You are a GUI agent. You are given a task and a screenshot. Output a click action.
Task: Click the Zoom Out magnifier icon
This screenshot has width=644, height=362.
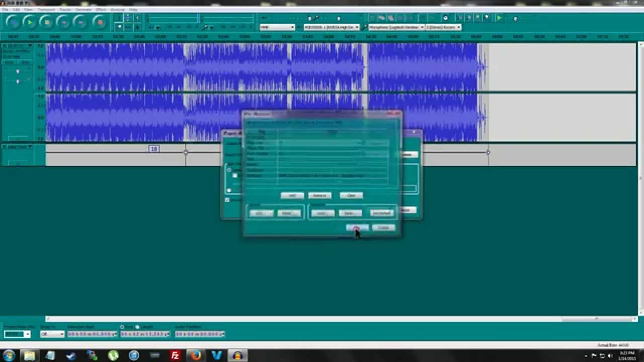click(469, 18)
